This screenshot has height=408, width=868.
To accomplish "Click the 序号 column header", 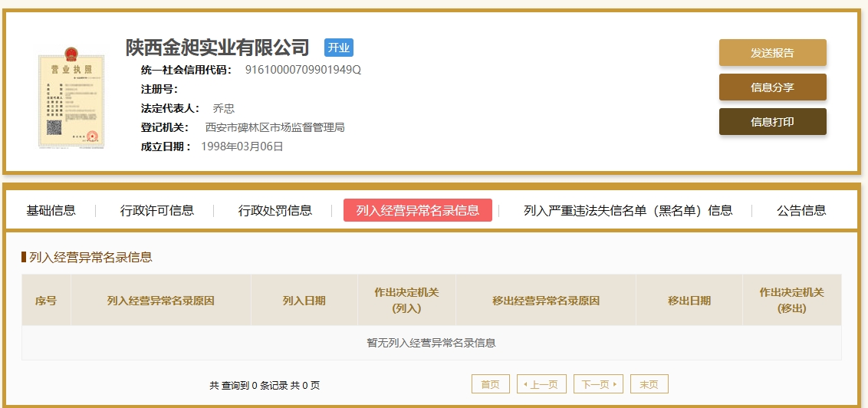I will tap(46, 301).
